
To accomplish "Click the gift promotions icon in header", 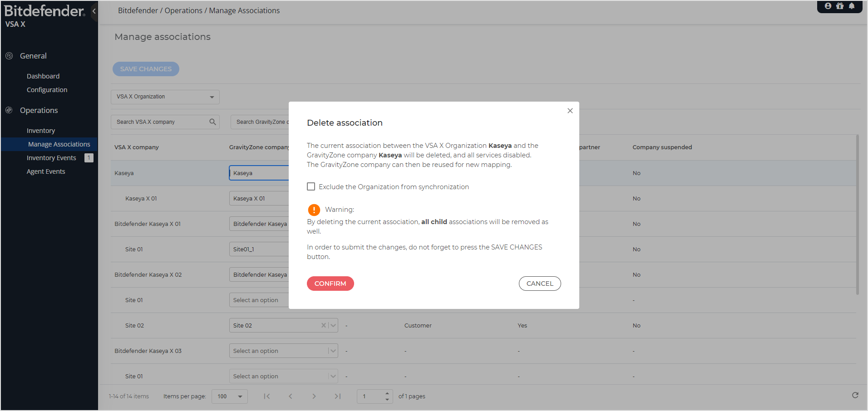I will tap(839, 6).
